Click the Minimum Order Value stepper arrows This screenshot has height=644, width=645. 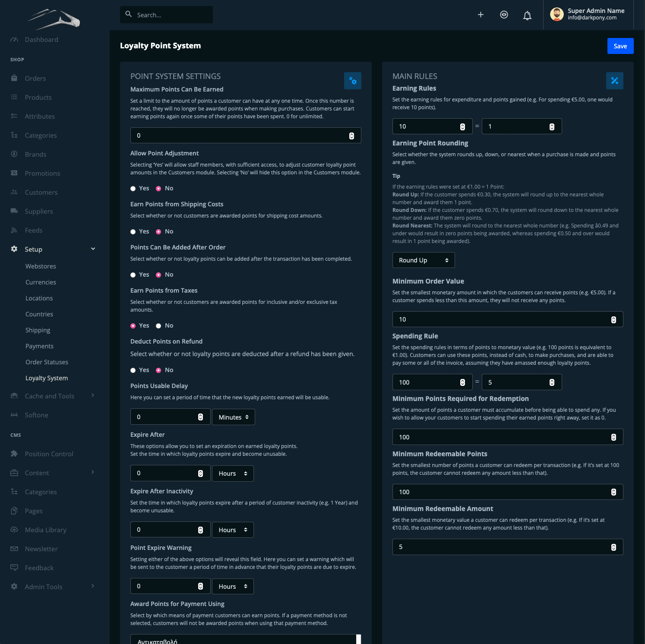[x=613, y=319]
